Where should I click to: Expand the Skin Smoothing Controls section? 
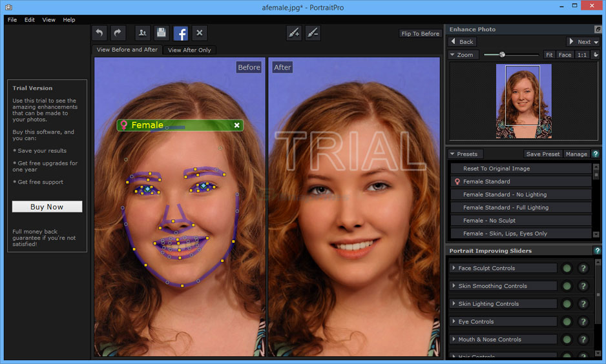tap(454, 285)
